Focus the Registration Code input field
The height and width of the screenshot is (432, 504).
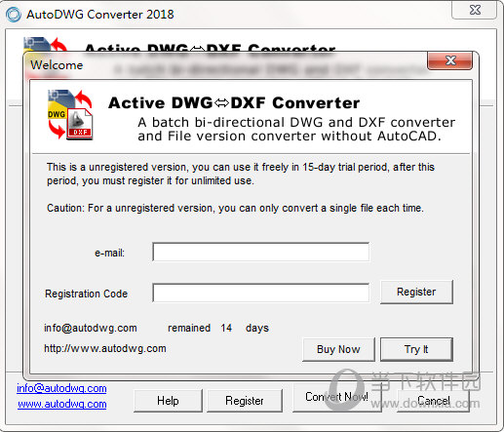[x=260, y=293]
